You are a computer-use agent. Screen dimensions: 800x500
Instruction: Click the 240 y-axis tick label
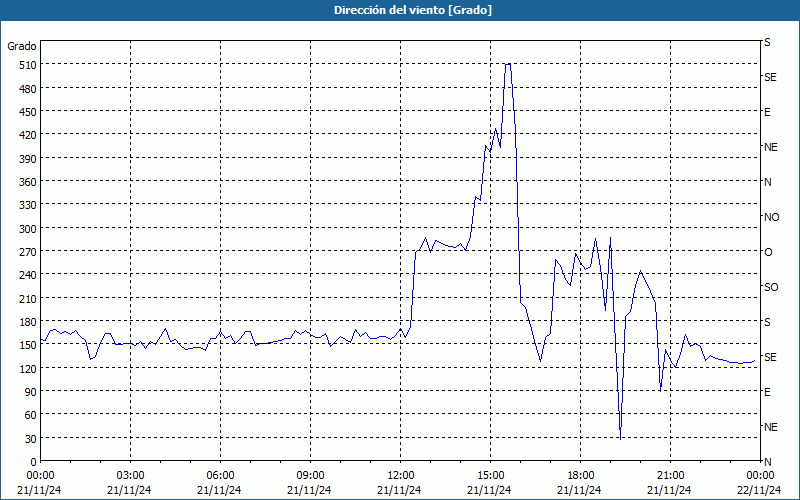pyautogui.click(x=28, y=275)
